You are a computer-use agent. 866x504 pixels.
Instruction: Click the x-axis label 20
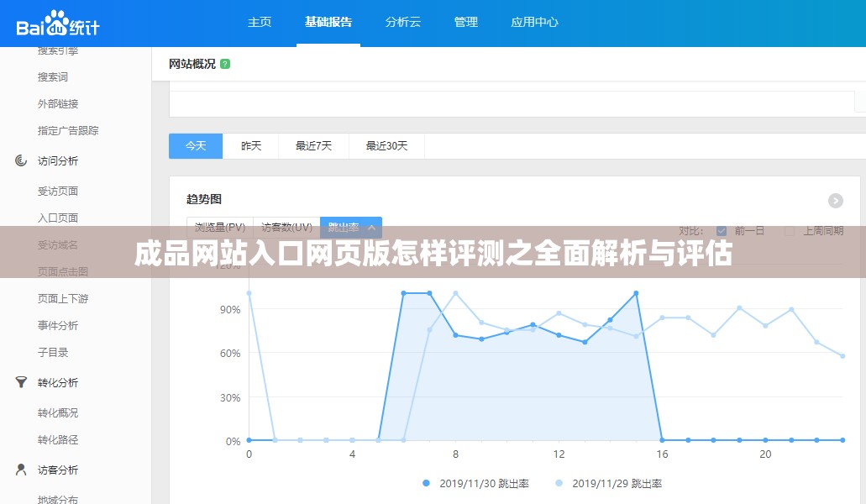coord(765,454)
